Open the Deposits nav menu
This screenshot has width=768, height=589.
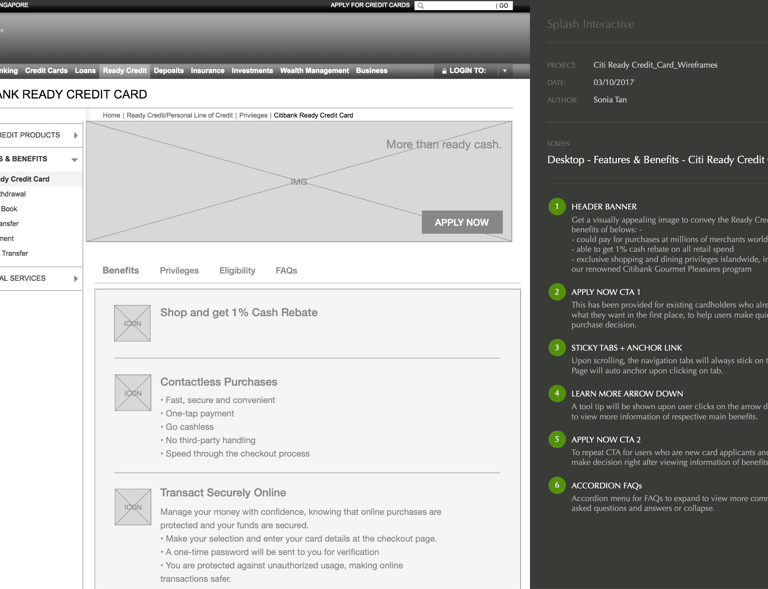point(168,71)
